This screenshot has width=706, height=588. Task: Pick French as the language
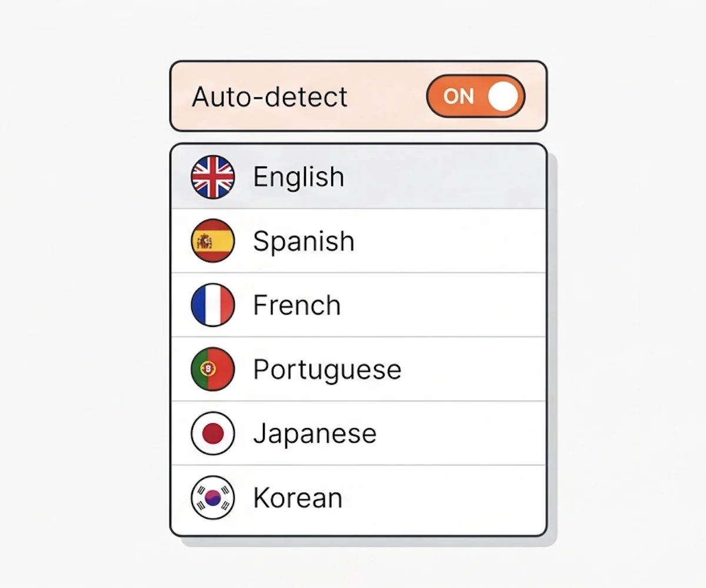[358, 305]
